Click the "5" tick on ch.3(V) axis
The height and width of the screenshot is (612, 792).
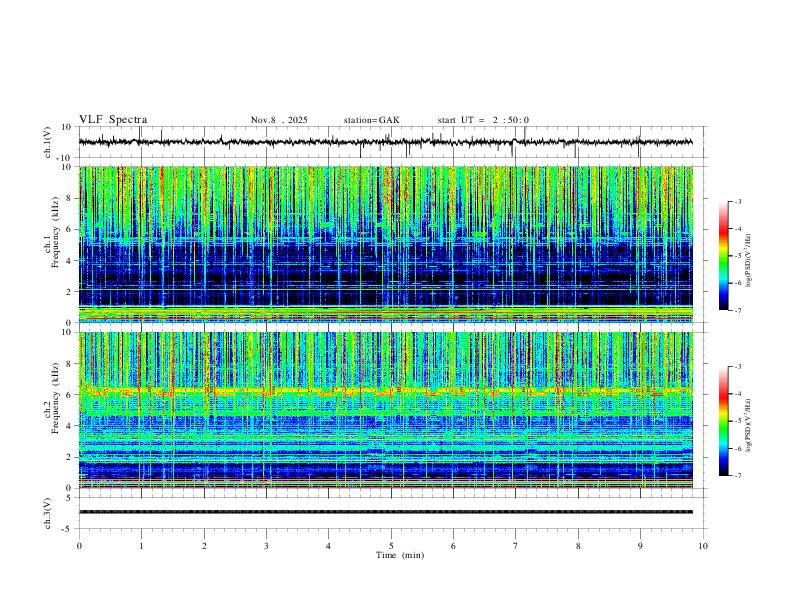(x=70, y=497)
